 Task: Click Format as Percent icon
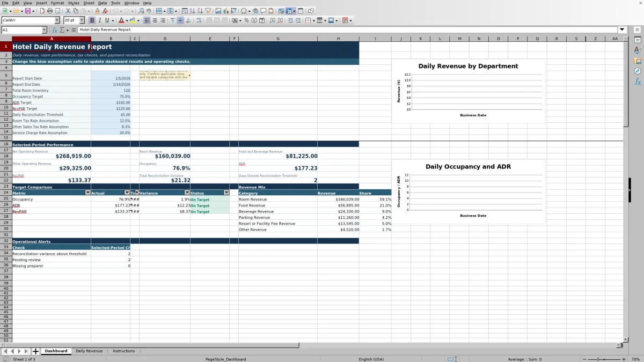click(x=246, y=20)
